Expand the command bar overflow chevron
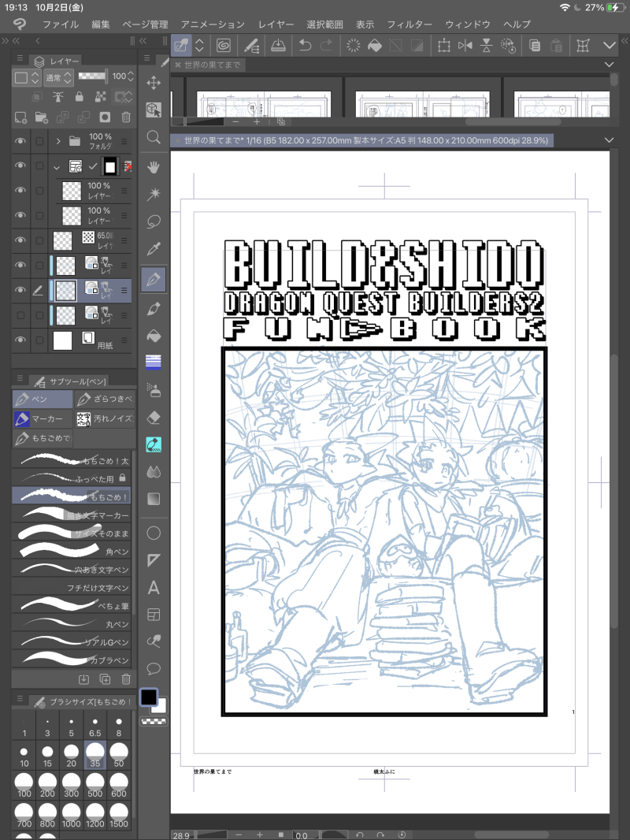Viewport: 630px width, 840px height. coord(609,46)
